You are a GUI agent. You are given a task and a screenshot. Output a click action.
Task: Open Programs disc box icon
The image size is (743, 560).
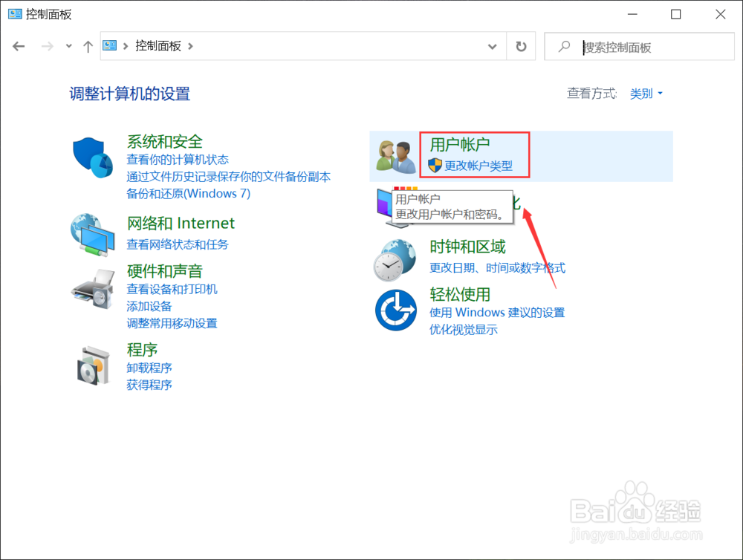[x=93, y=365]
